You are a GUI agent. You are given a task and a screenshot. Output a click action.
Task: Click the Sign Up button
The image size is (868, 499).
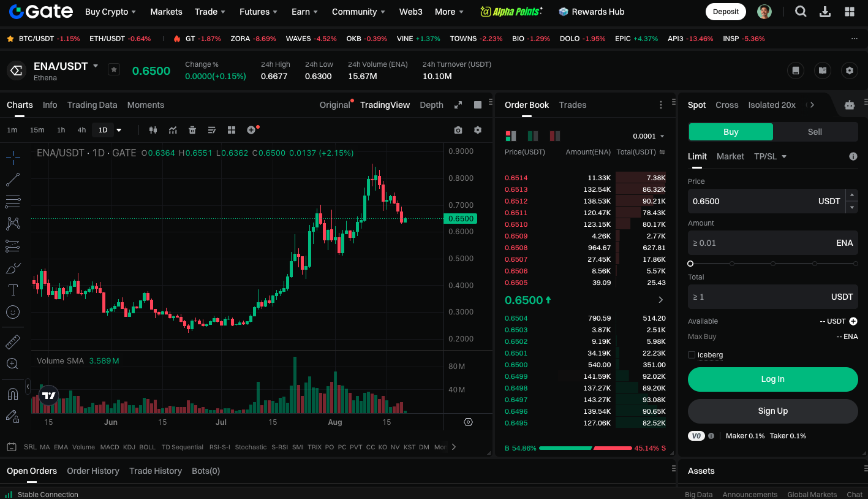click(x=772, y=411)
